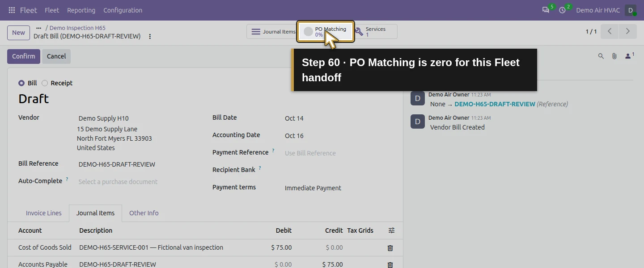Screen dimensions: 644x268
Task: Open Services smart button
Action: 375,32
